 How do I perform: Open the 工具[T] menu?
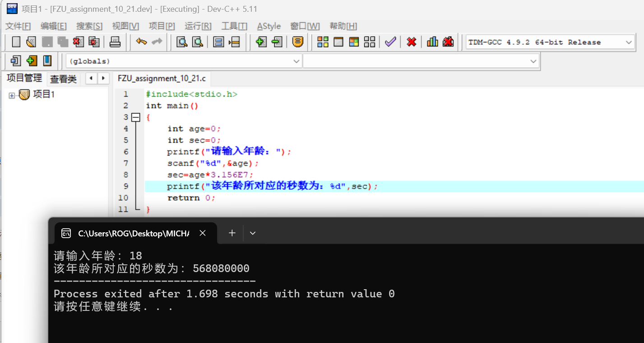(x=234, y=26)
